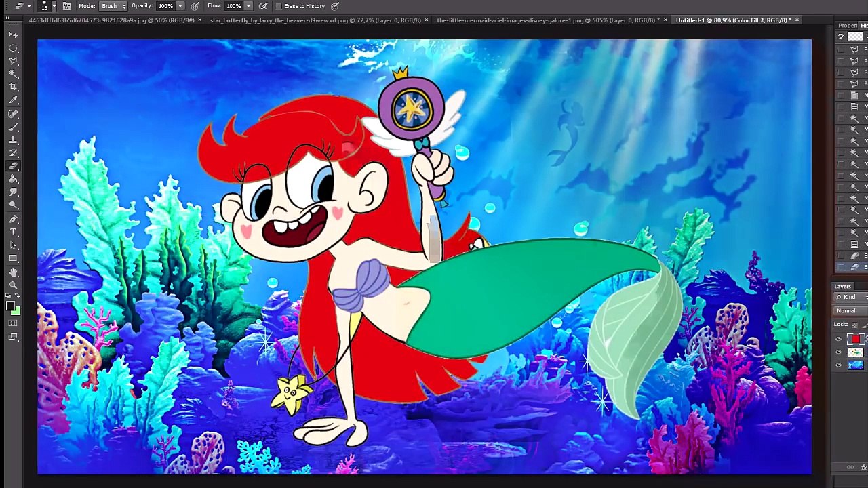Select the Paint Bucket tool
Viewport: 868px width, 488px height.
tap(13, 179)
